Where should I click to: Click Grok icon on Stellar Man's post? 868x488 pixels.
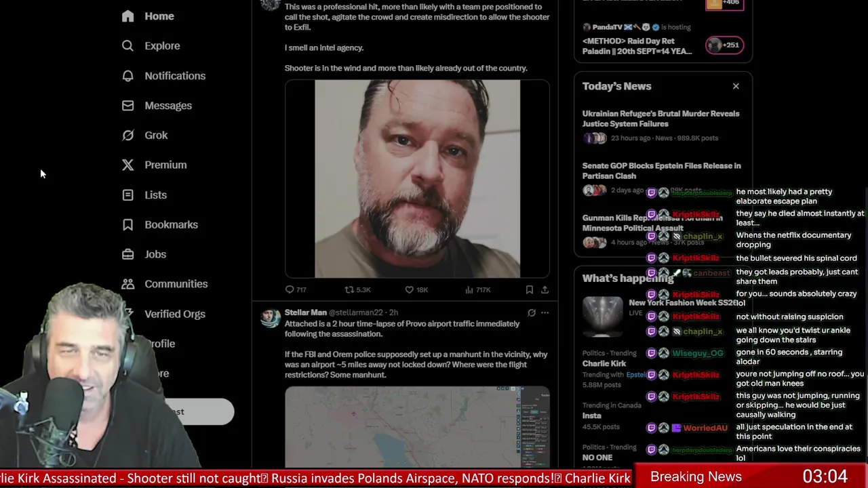(532, 312)
